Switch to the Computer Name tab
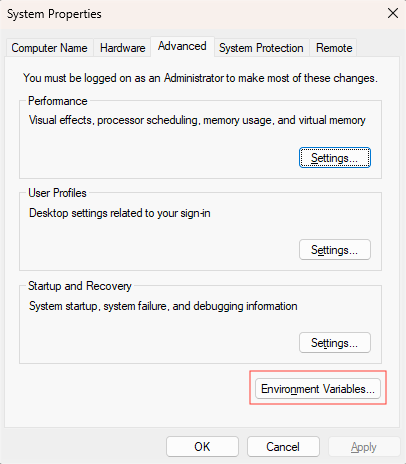Viewport: 406px width, 464px height. tap(49, 48)
